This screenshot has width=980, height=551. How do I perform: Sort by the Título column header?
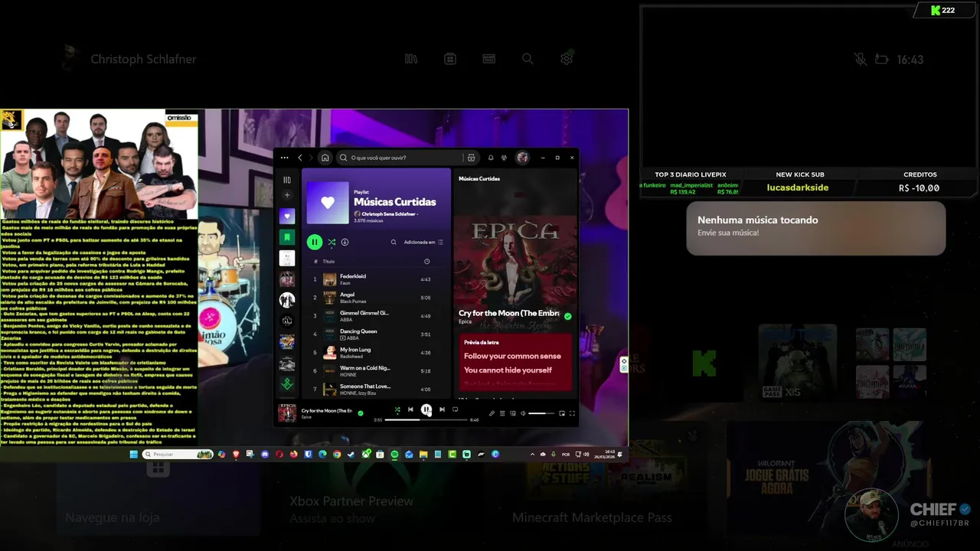point(328,262)
